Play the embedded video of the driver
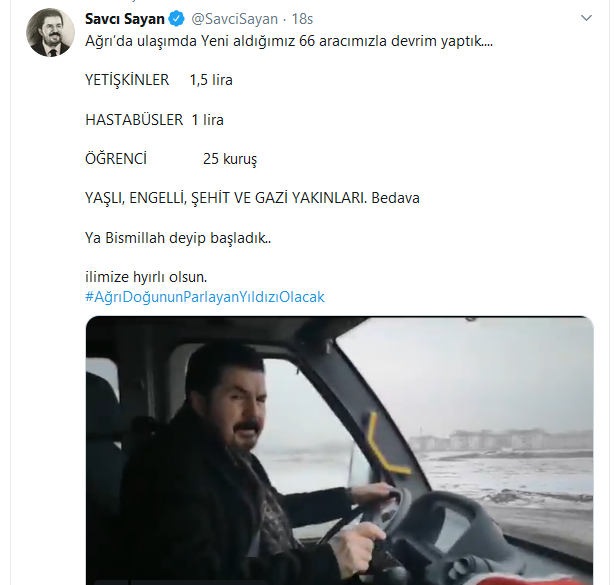The image size is (614, 585). click(339, 450)
